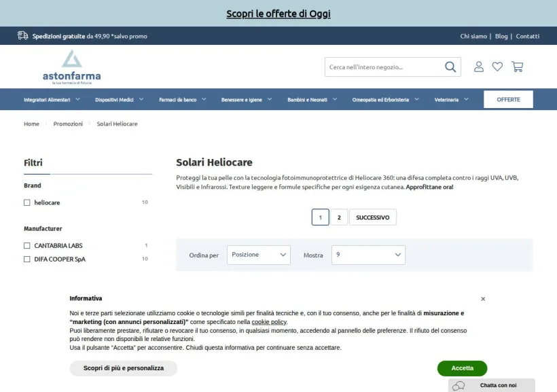The height and width of the screenshot is (392, 557).
Task: Close the cookie Informativa banner
Action: (483, 299)
